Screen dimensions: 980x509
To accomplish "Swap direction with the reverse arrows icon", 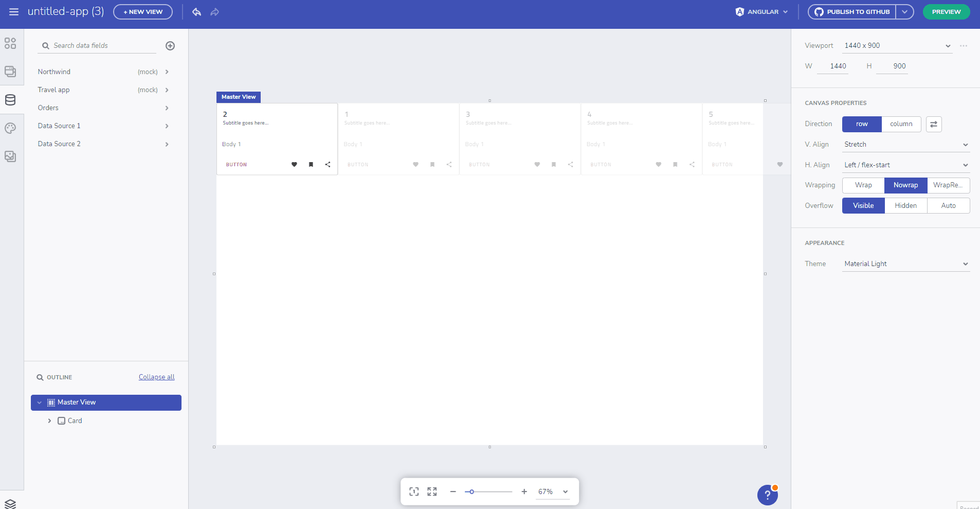I will [x=933, y=124].
